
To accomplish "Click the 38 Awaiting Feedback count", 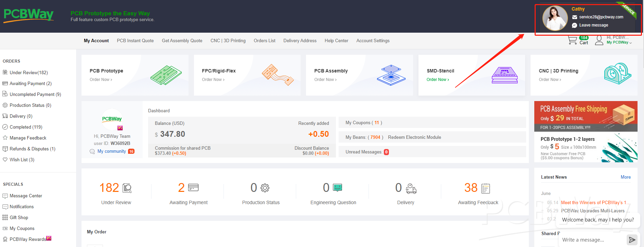I will 471,188.
